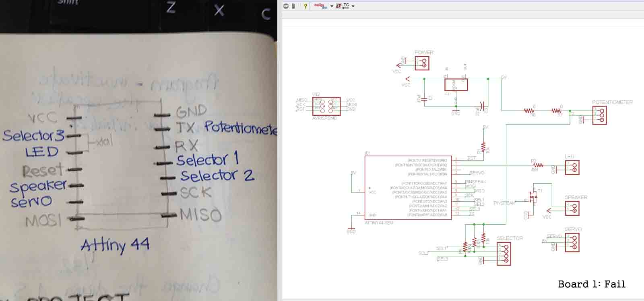This screenshot has width=644, height=301.
Task: Click the PINSPEAK net label beside T1
Action: (x=504, y=203)
